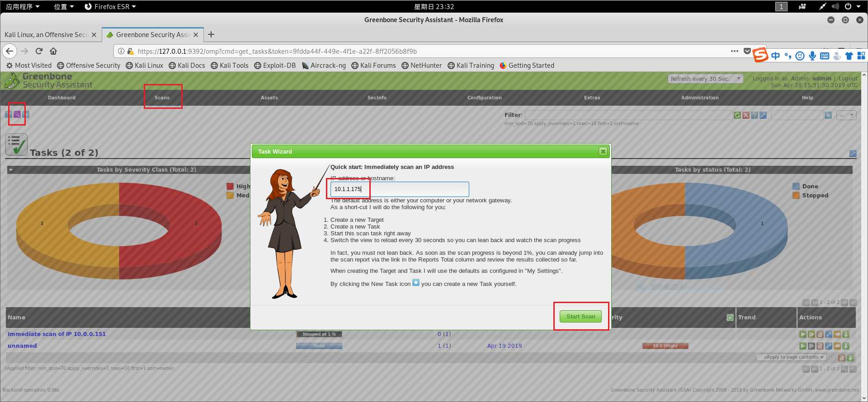868x402 pixels.
Task: Click the Greenbone dragon logo
Action: [11, 81]
